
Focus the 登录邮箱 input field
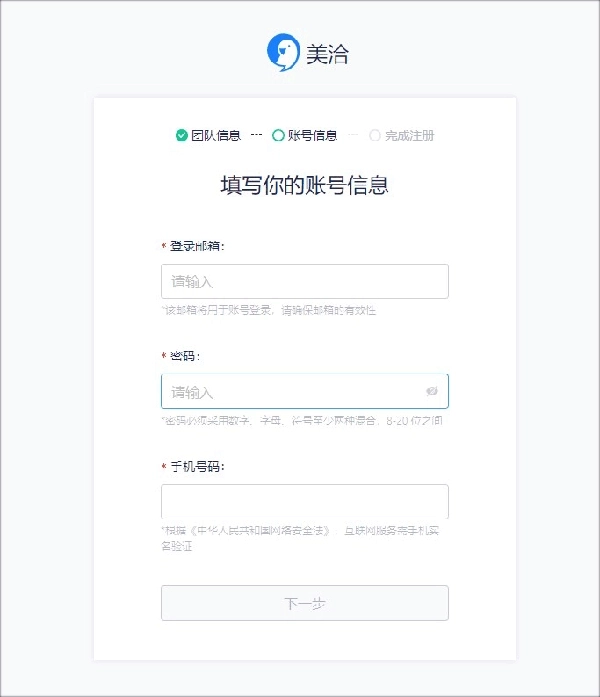pos(305,281)
